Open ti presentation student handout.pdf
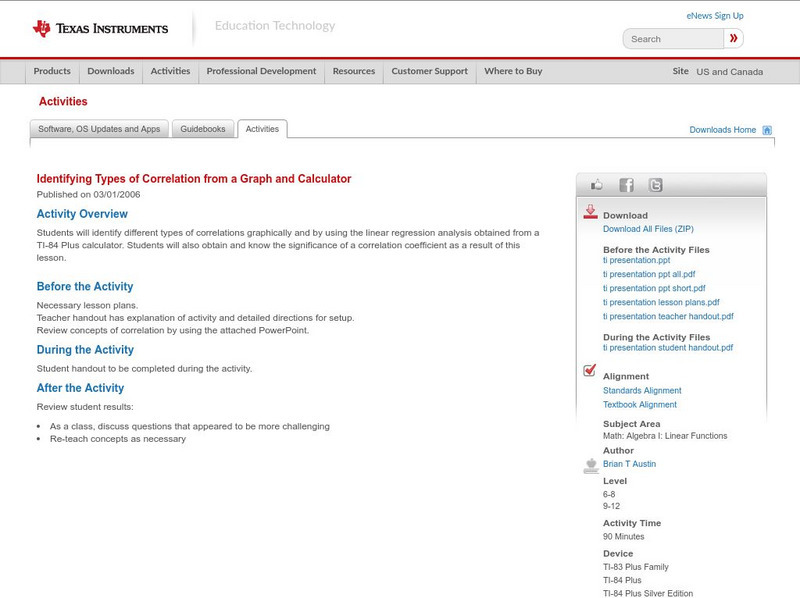The height and width of the screenshot is (598, 800). [x=668, y=348]
